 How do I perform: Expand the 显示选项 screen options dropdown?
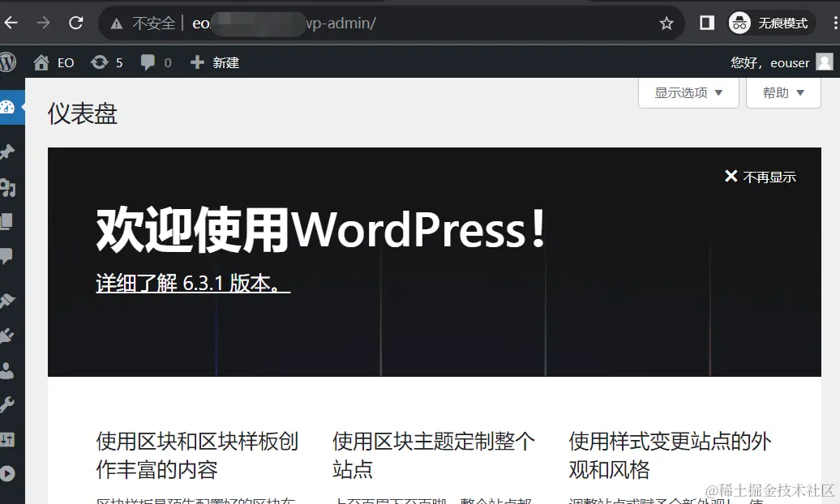688,92
